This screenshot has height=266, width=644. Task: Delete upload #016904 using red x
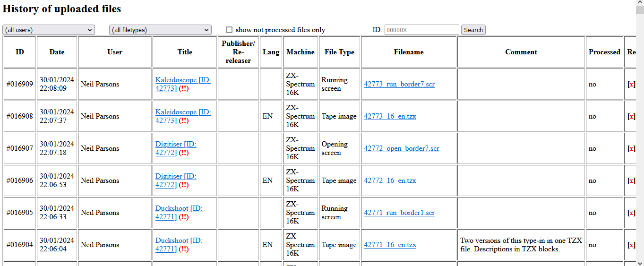point(631,245)
